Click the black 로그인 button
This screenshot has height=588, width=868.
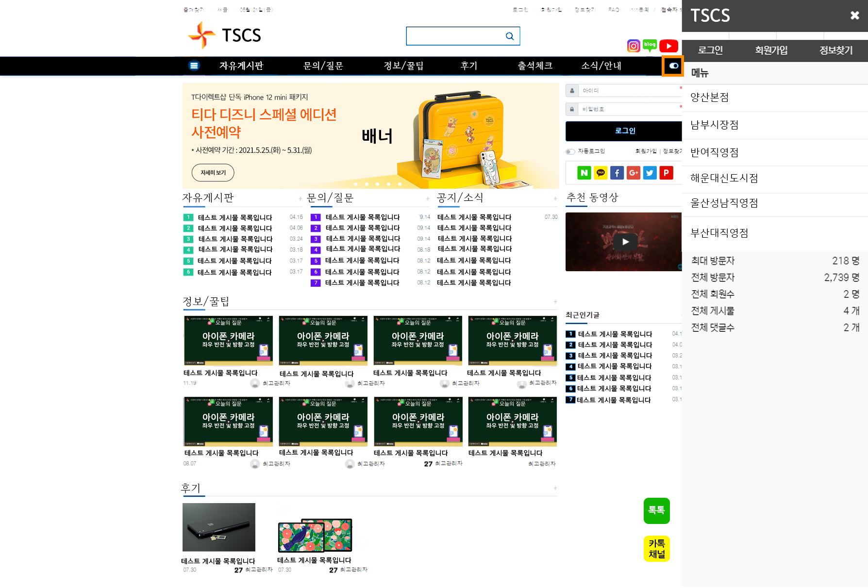pyautogui.click(x=624, y=131)
